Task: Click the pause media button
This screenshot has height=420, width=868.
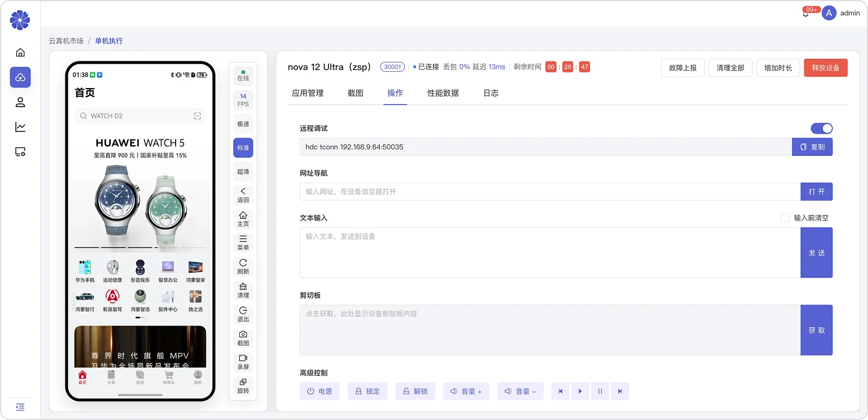Action: coord(600,391)
